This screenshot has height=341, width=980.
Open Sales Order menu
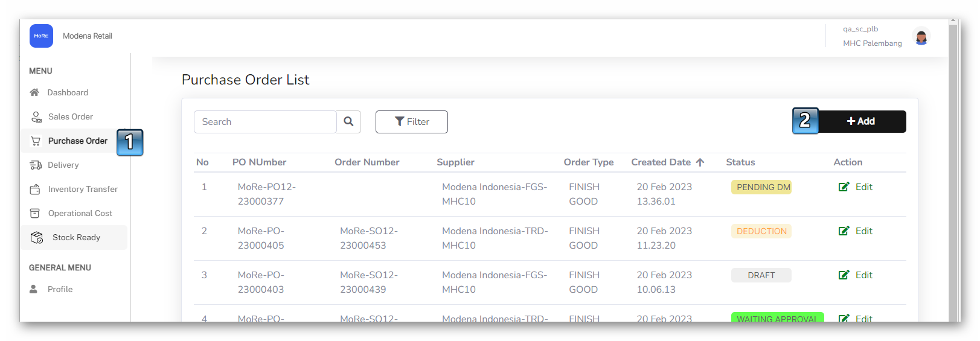[x=70, y=116]
